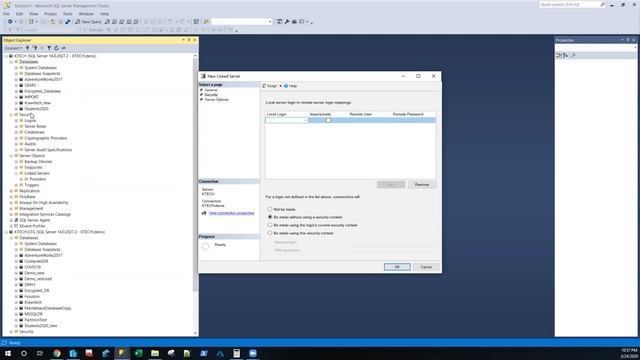640x360 pixels.
Task: Open the View connection properties link
Action: [x=231, y=213]
